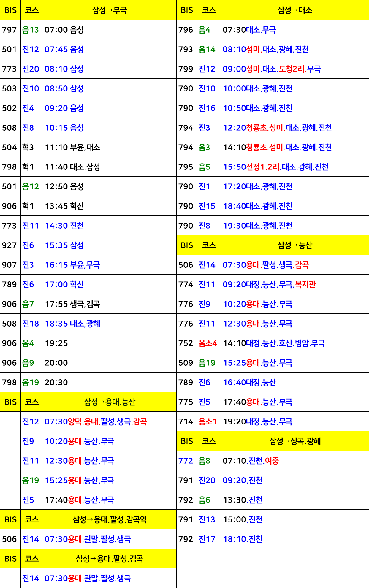This screenshot has width=369, height=588.
Task: Choose course code 진16
Action: point(207,108)
